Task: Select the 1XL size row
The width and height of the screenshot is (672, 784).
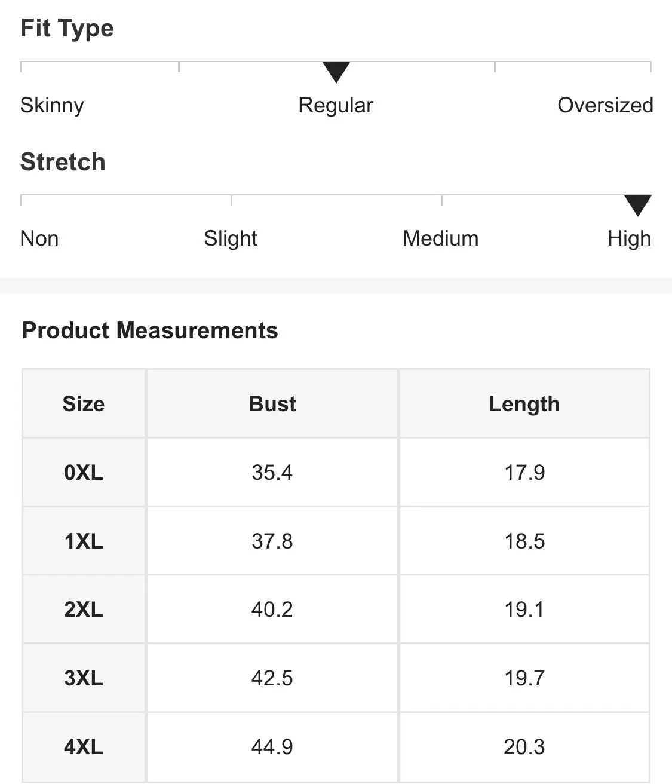Action: (x=336, y=541)
